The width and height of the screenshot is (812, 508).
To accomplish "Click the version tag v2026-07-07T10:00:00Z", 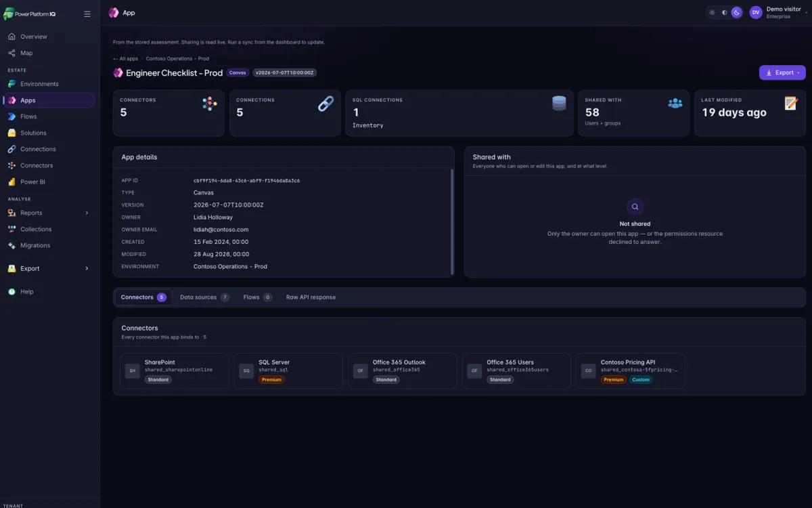I will pos(284,72).
